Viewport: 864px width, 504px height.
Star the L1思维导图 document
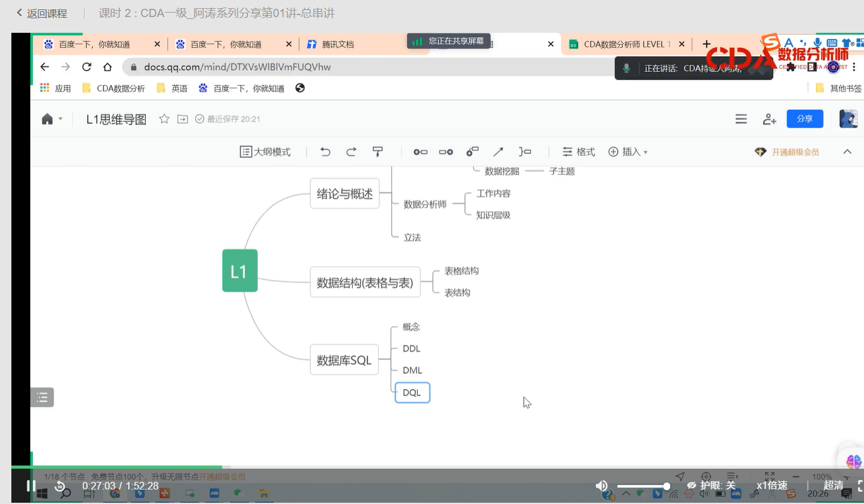(x=164, y=119)
